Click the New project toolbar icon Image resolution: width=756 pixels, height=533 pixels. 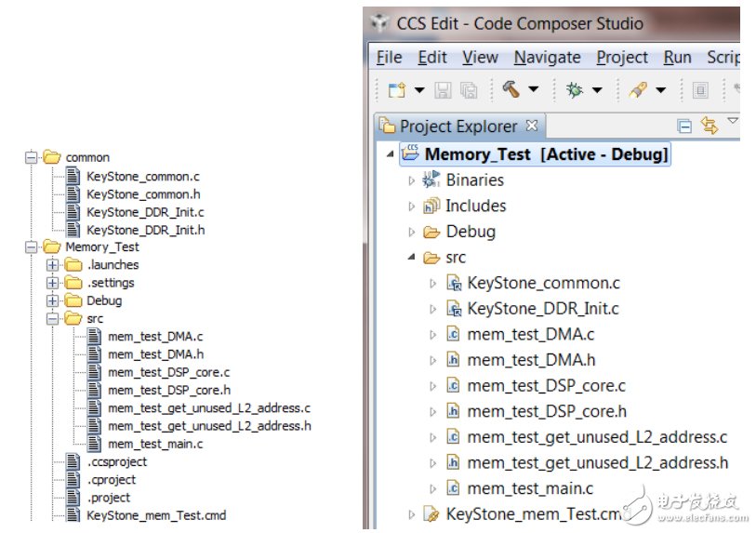coord(397,90)
